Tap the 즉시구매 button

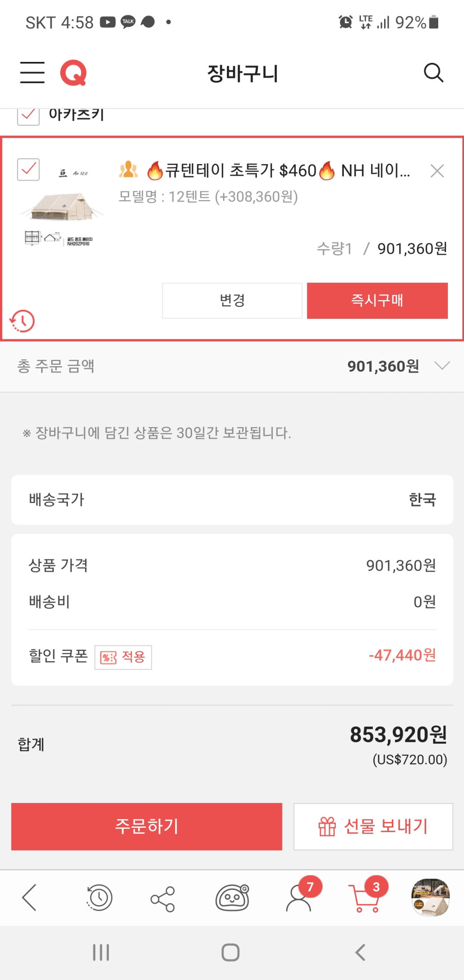tap(377, 301)
